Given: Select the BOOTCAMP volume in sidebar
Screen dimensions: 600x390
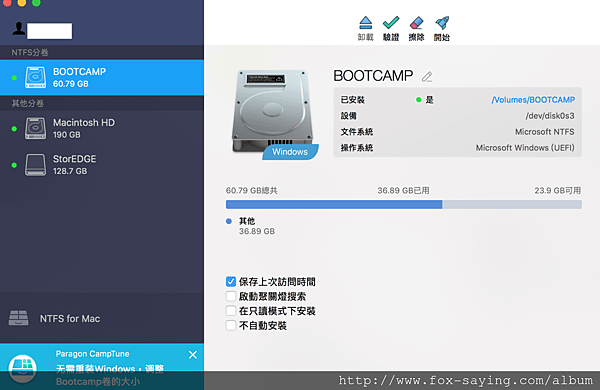Looking at the screenshot, I should click(x=102, y=77).
